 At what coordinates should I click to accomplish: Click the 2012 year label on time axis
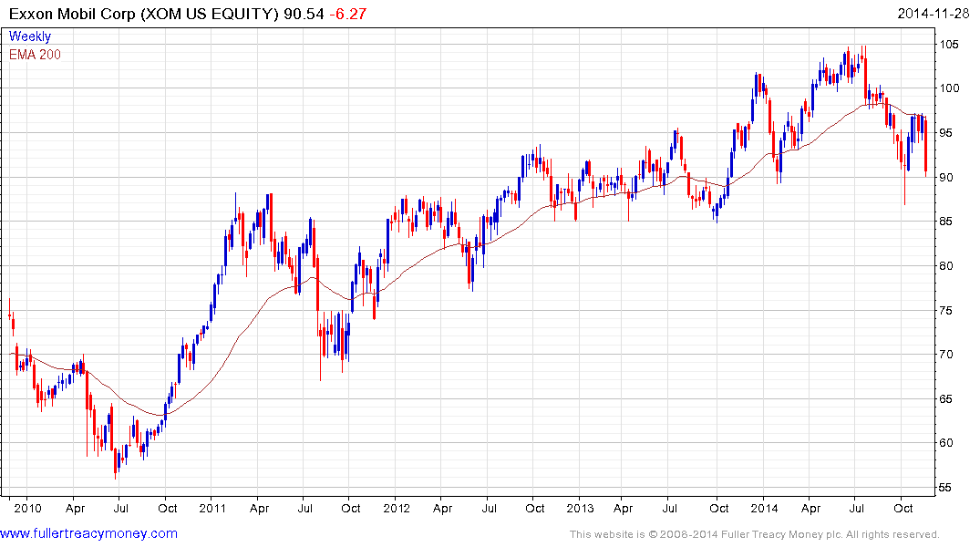click(397, 508)
